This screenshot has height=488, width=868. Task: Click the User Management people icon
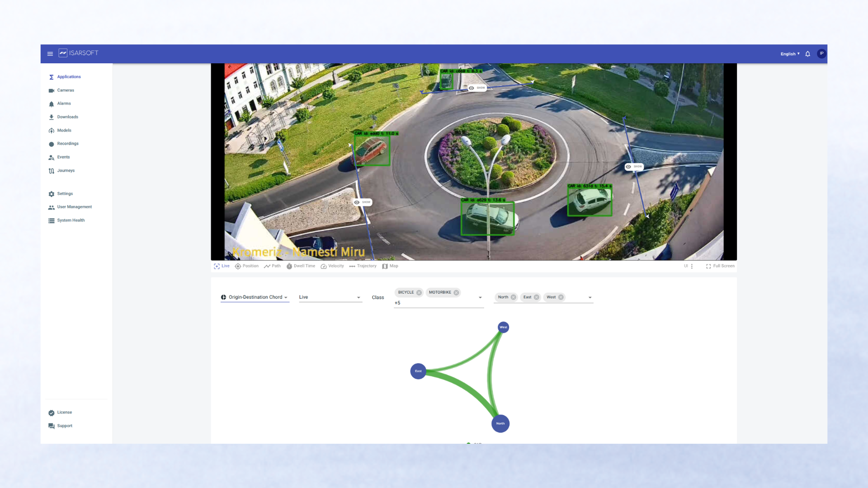click(x=52, y=207)
